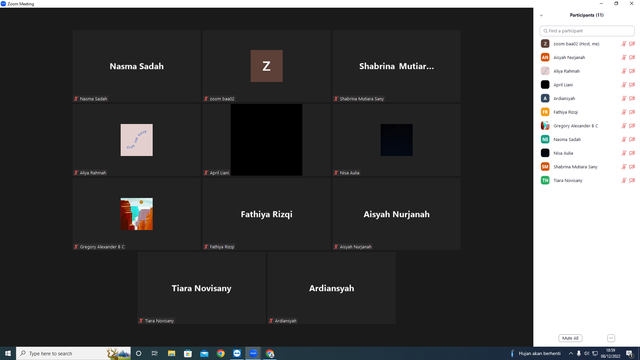Click the Shabrina Mutiar... video tile
640x360 pixels.
(x=396, y=66)
